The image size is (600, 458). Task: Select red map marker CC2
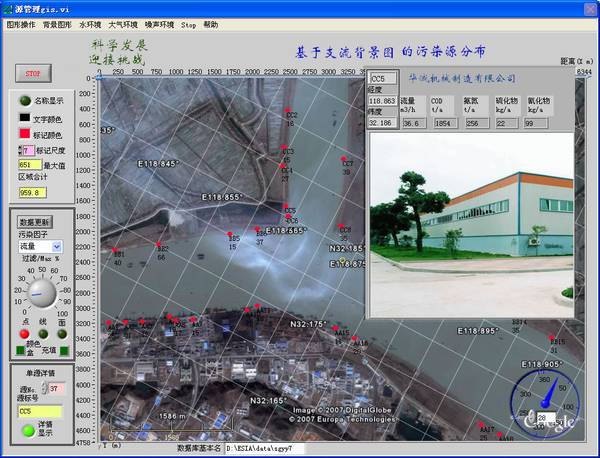click(287, 110)
